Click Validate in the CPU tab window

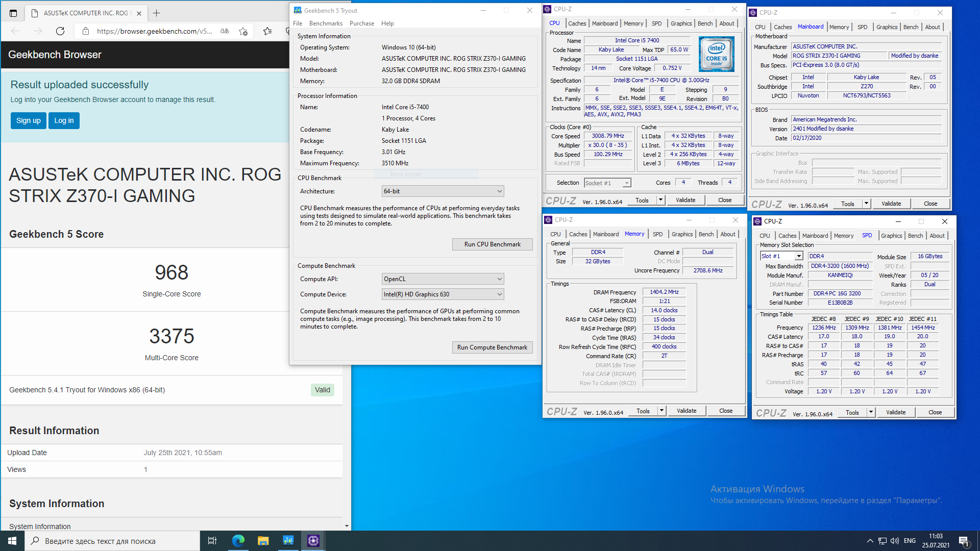(x=685, y=200)
